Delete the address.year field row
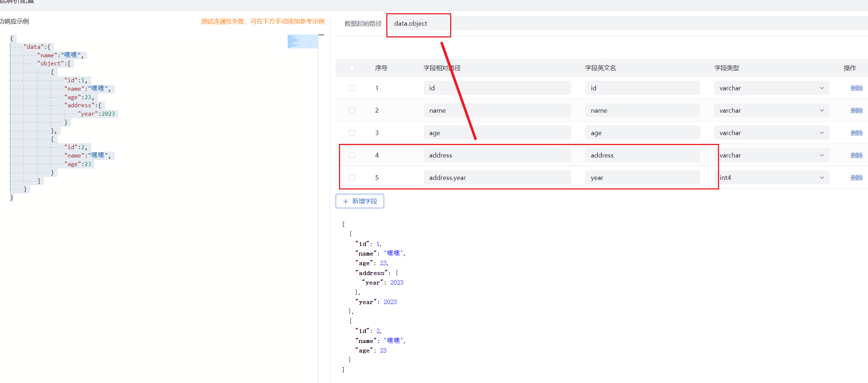Viewport: 868px width, 383px height. pyautogui.click(x=856, y=178)
